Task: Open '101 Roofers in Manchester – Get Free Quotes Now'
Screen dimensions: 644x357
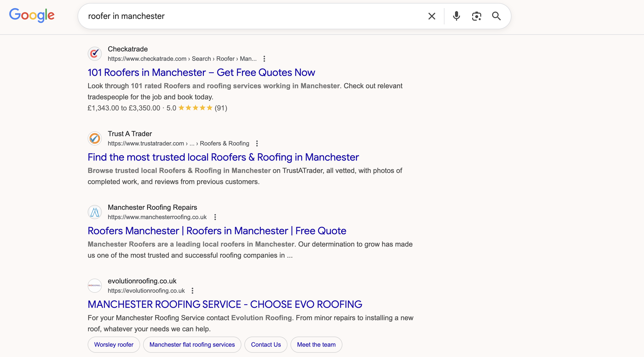Action: [201, 73]
